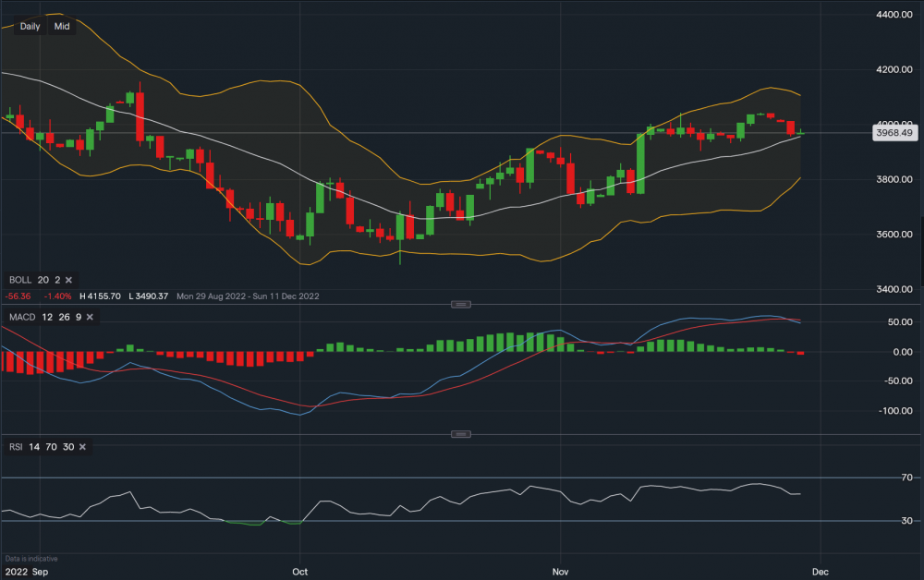Open the Mid price type selector
Image resolution: width=924 pixels, height=580 pixels.
click(62, 27)
